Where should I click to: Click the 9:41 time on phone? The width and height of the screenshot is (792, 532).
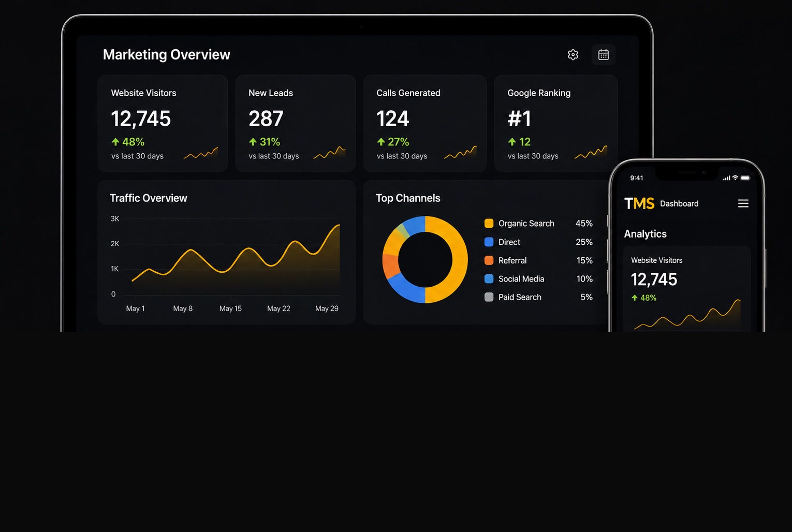[x=637, y=178]
